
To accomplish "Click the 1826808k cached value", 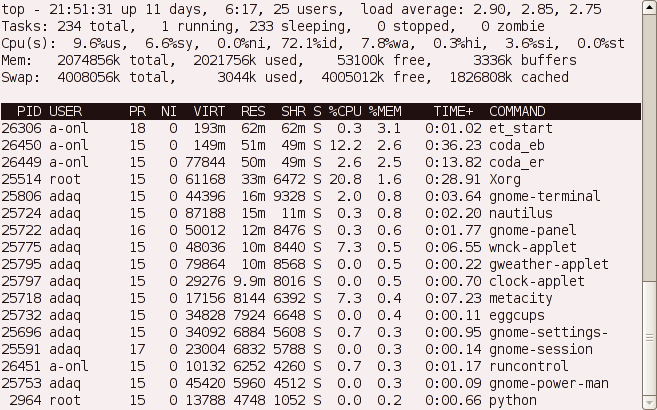I will pyautogui.click(x=481, y=77).
